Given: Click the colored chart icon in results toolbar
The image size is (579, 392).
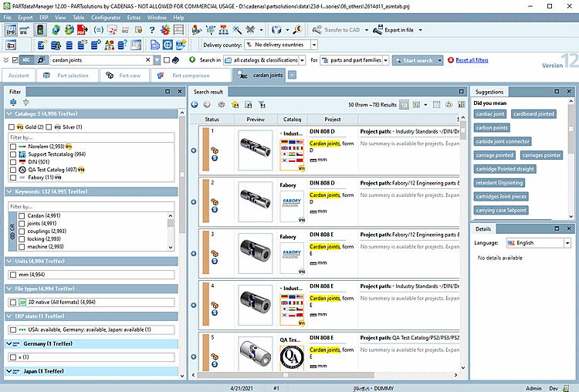Looking at the screenshot, I should [461, 105].
